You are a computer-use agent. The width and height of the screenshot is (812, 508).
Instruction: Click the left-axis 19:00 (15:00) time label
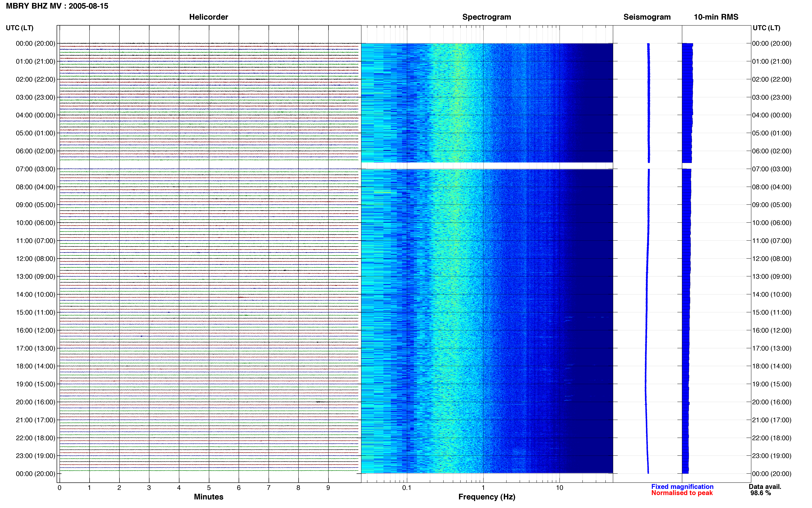click(36, 384)
